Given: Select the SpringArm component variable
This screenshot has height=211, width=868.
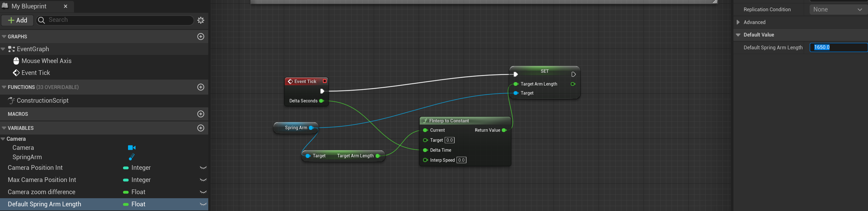Looking at the screenshot, I should point(27,157).
